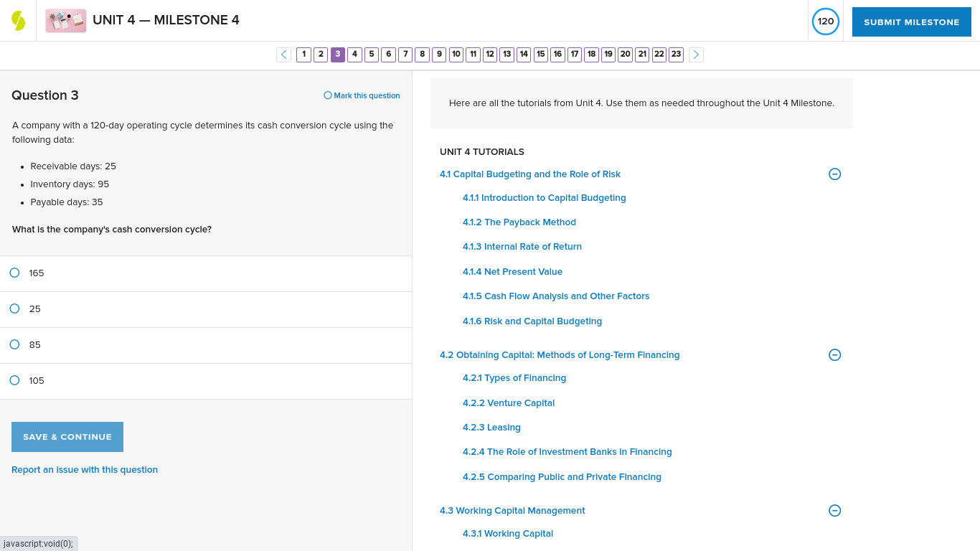Collapse section 4.3 Working Capital Management using minus icon

[834, 510]
